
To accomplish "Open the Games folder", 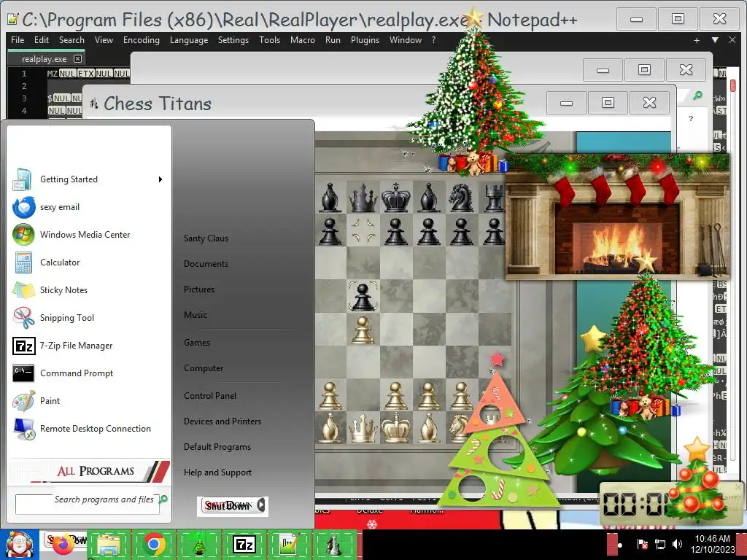I will click(x=197, y=343).
